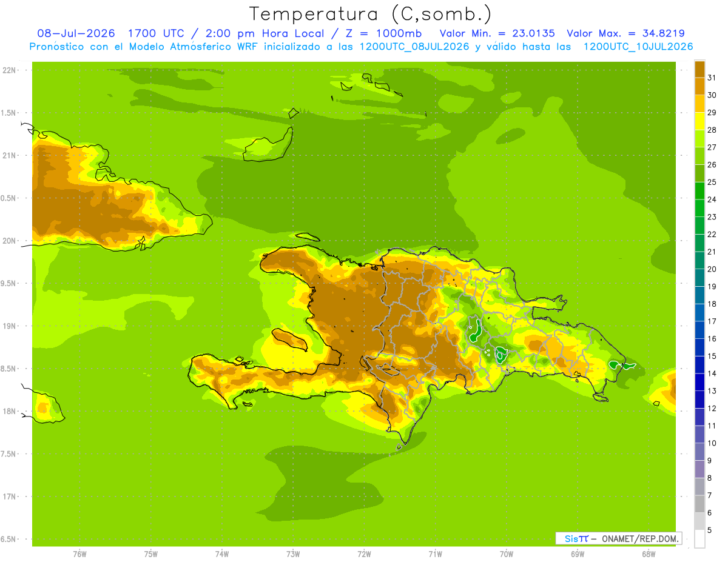The image size is (728, 562).
Task: Click the "76W" longitude label
Action: [x=79, y=554]
